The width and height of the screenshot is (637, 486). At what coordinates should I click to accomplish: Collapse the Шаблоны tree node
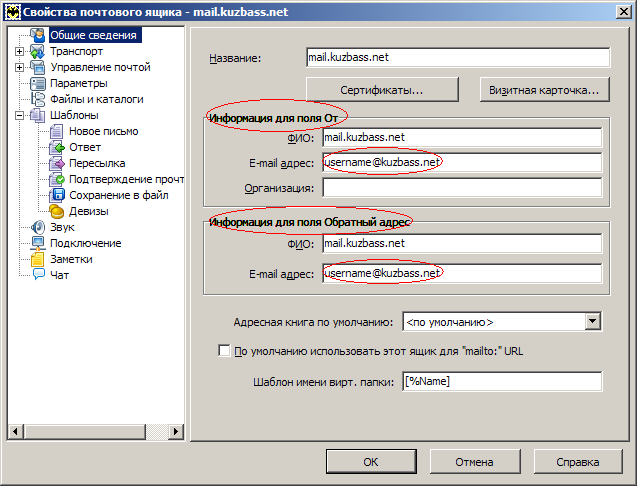click(x=19, y=115)
